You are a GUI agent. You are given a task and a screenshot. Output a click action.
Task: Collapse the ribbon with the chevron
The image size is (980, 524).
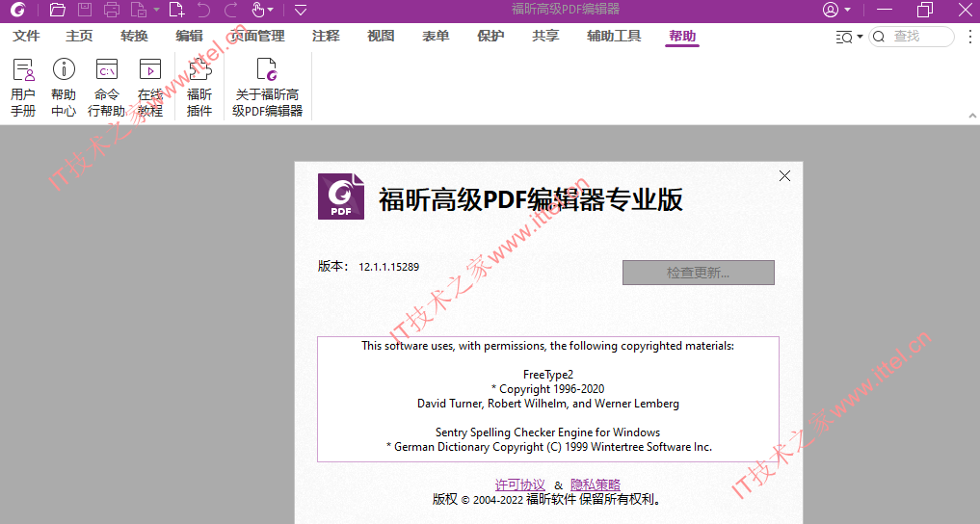click(972, 116)
